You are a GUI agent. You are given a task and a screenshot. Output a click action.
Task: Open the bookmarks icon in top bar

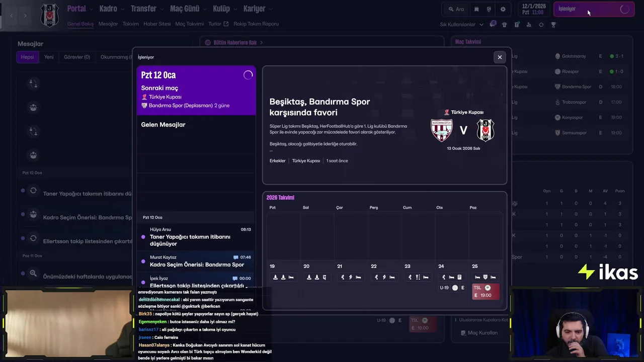point(476,9)
